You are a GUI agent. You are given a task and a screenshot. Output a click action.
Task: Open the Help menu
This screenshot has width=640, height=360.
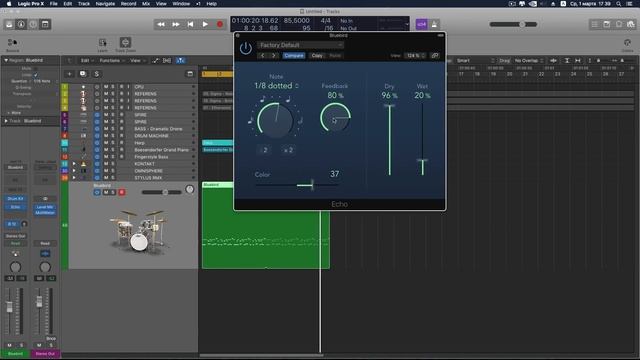pos(211,4)
